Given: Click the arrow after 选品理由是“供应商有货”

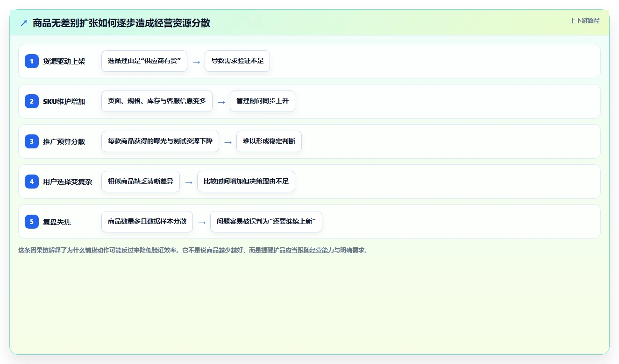Looking at the screenshot, I should coord(196,62).
